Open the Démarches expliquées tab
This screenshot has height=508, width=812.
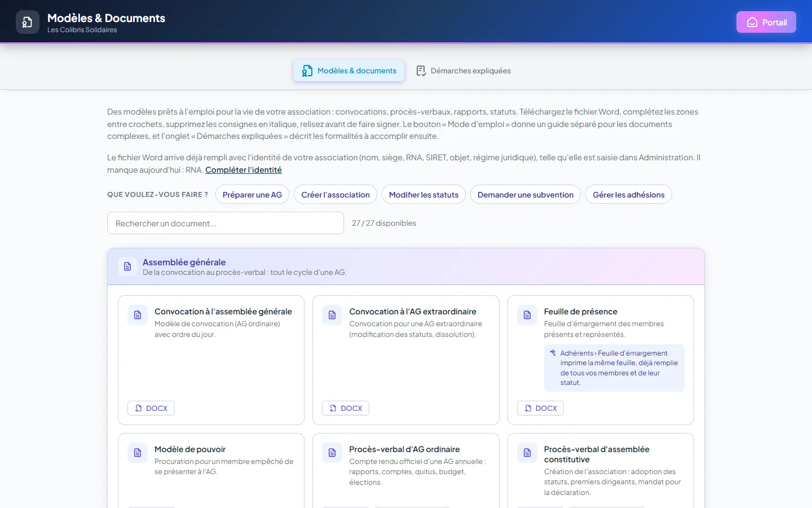coord(463,71)
